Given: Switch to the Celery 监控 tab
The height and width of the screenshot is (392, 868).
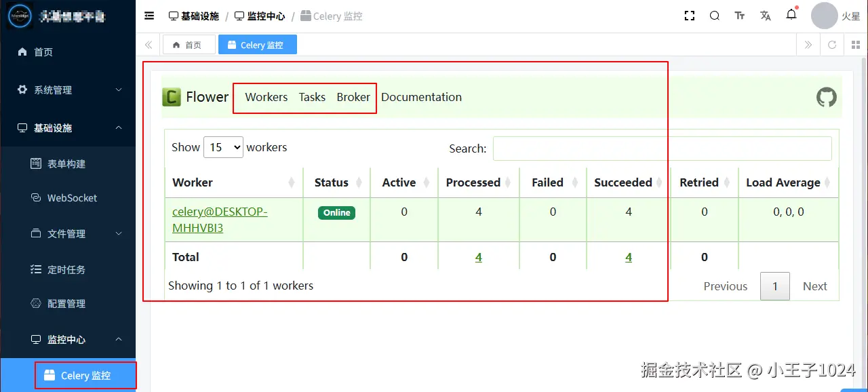Looking at the screenshot, I should pyautogui.click(x=258, y=45).
